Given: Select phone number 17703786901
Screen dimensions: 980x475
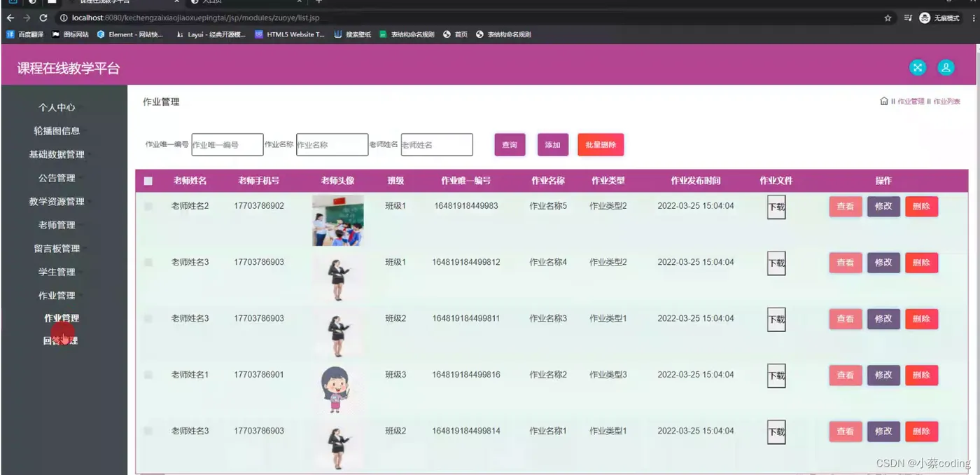Looking at the screenshot, I should click(x=259, y=375).
